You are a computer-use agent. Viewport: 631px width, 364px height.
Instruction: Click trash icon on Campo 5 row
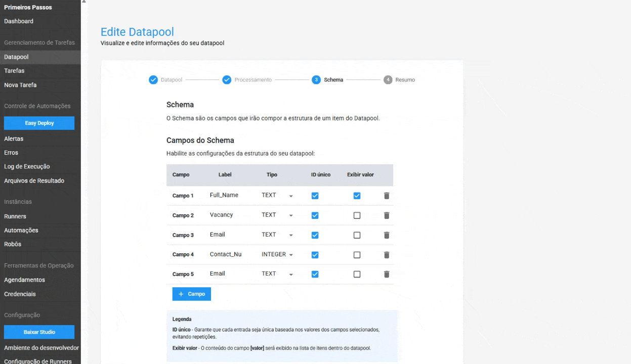click(387, 274)
